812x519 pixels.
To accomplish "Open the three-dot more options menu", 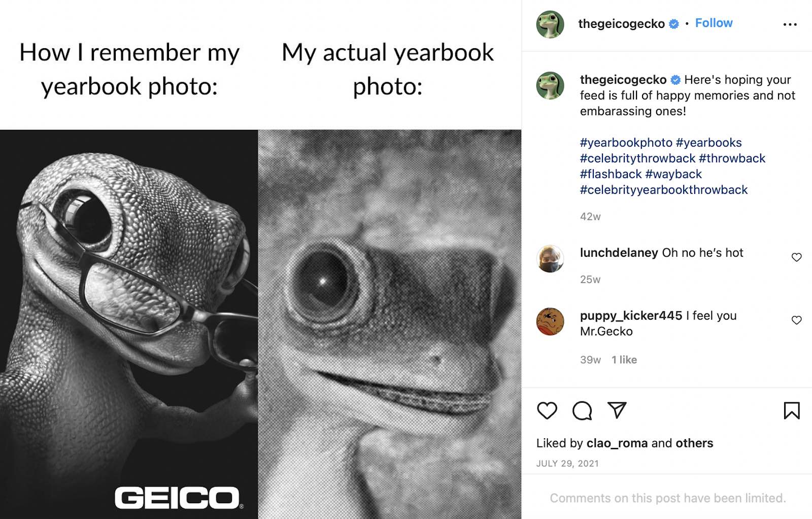I will [x=790, y=24].
